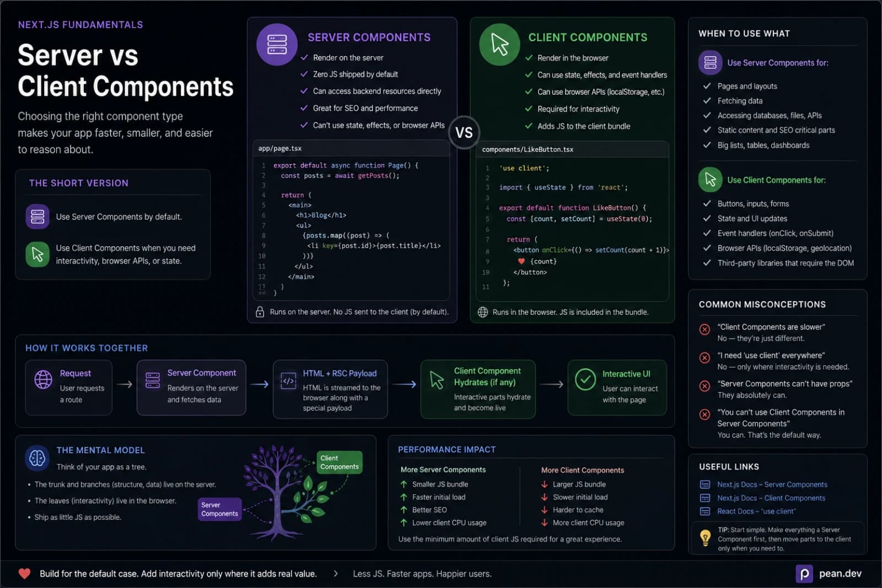Click cursor icon in Client Component Hydrates step
Image resolution: width=882 pixels, height=588 pixels.
[x=437, y=380]
